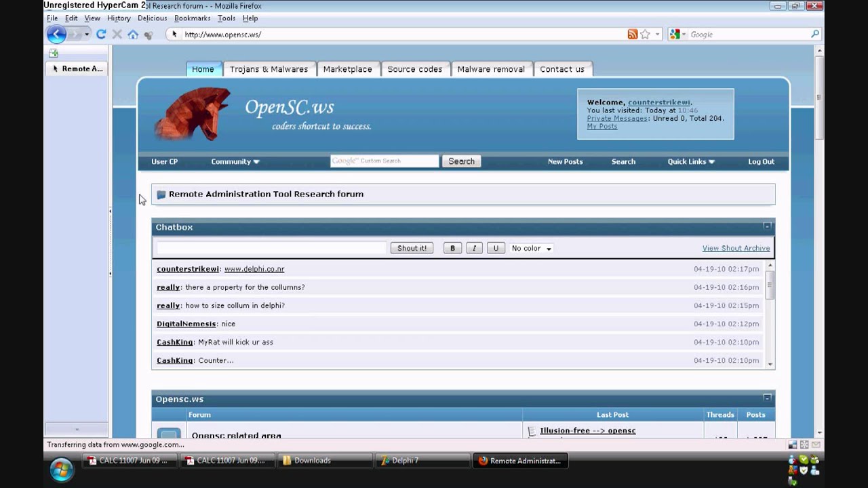The image size is (868, 488).
Task: Expand the Quick Links dropdown menu
Action: (x=691, y=161)
